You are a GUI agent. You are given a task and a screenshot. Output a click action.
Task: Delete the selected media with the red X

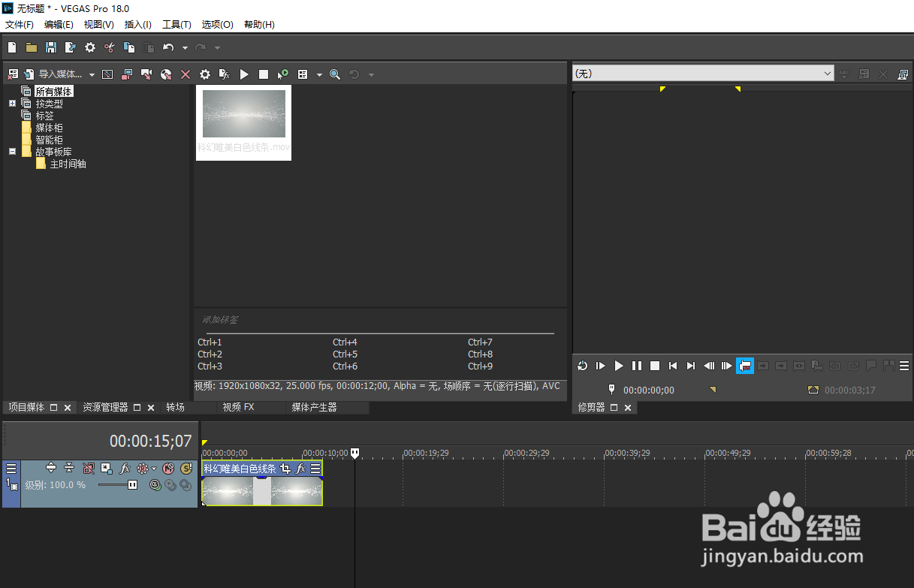coord(186,74)
